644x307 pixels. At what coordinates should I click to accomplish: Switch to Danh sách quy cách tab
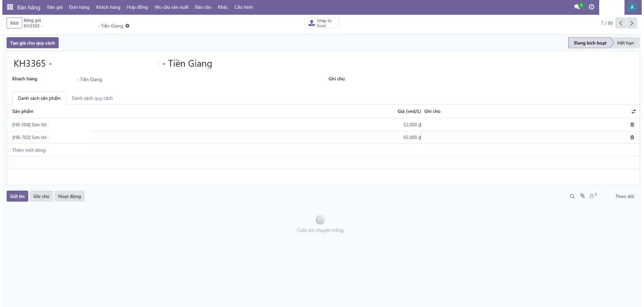[92, 98]
